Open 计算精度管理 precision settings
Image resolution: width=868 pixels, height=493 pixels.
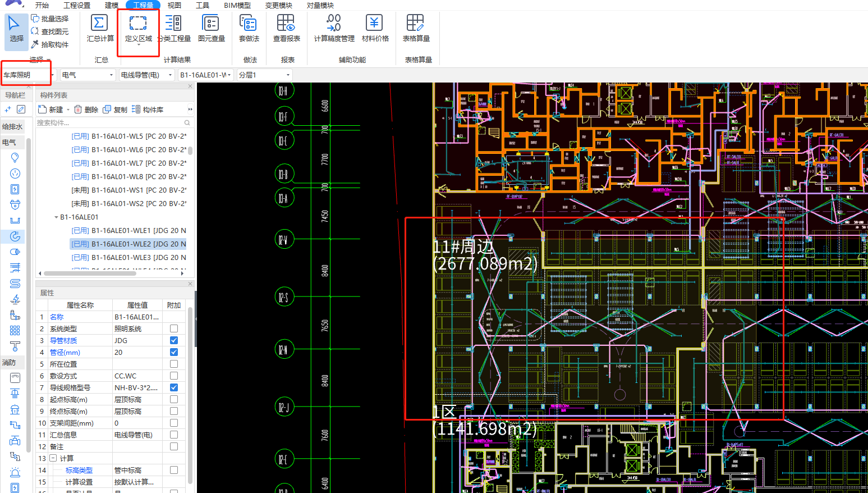click(x=334, y=29)
